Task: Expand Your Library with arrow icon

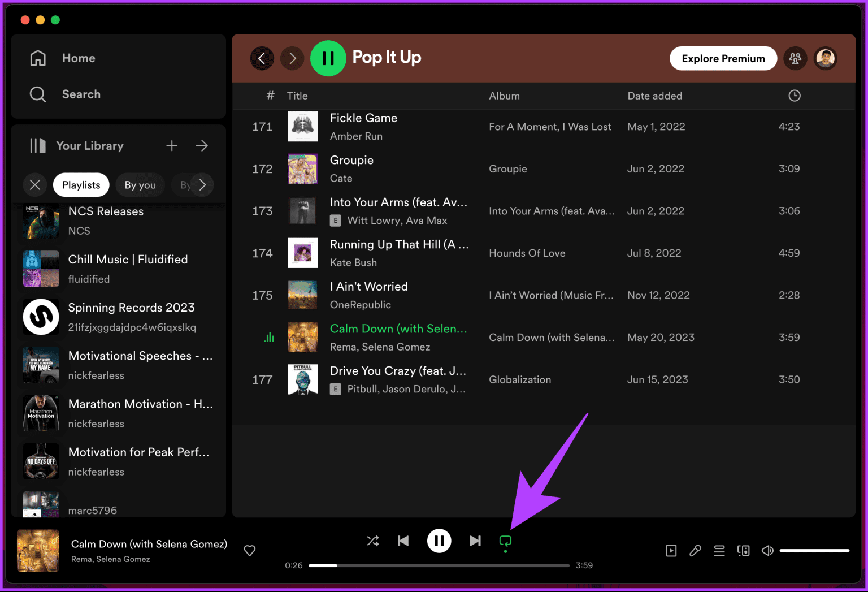Action: pos(202,146)
